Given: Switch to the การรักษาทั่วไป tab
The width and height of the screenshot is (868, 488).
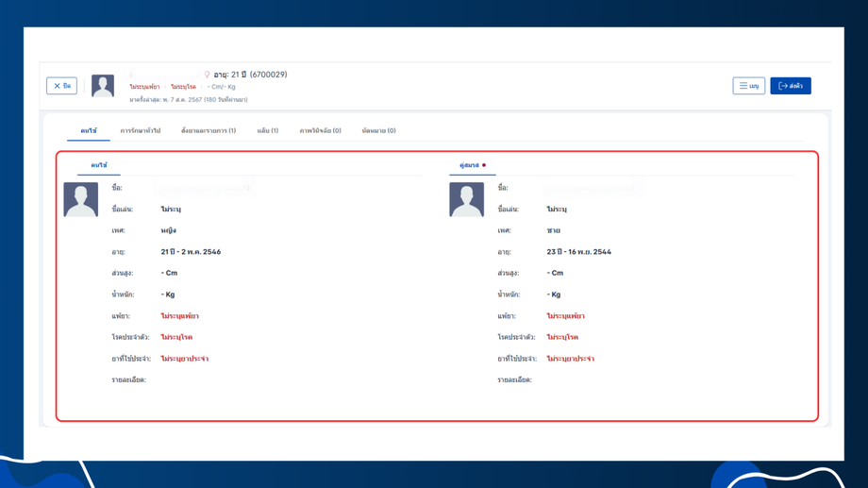Looking at the screenshot, I should [x=140, y=130].
